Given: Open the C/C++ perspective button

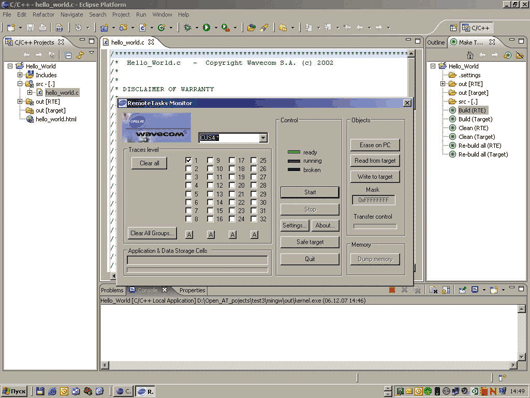Looking at the screenshot, I should (476, 28).
